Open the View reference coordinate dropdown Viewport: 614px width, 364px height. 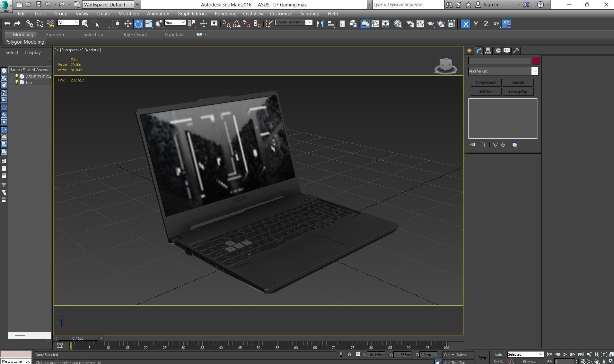pos(175,22)
